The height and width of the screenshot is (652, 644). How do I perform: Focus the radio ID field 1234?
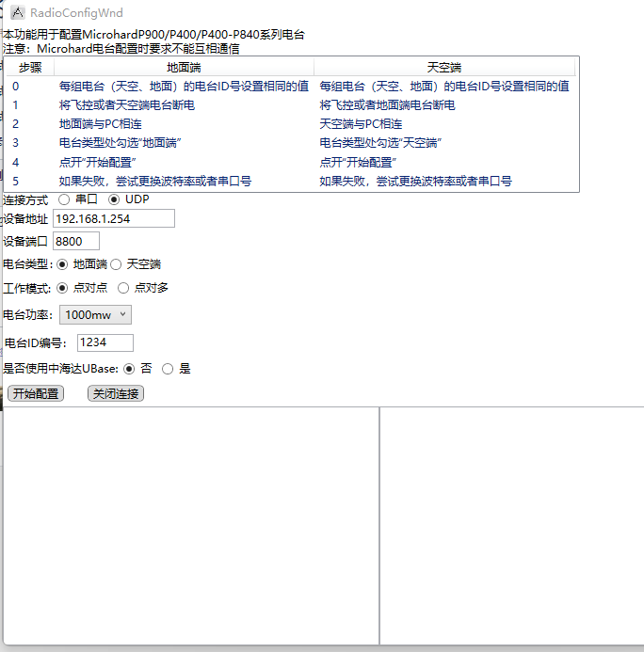point(105,342)
